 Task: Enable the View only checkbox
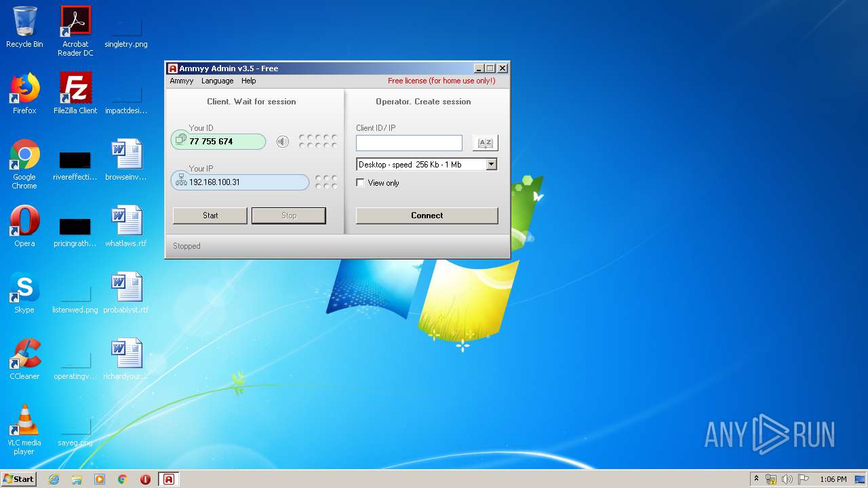(x=361, y=182)
